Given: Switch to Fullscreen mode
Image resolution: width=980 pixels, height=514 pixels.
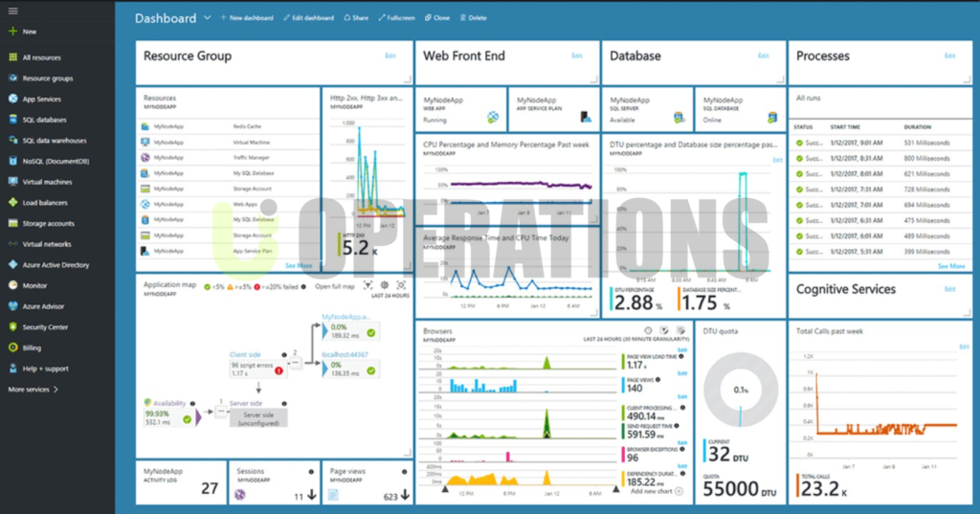Looking at the screenshot, I should pyautogui.click(x=396, y=18).
